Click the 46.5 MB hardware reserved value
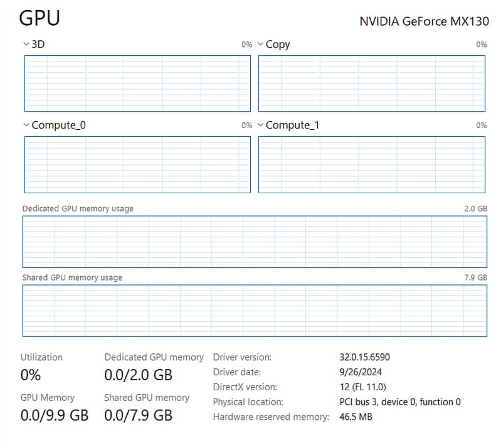501x448 pixels. (x=356, y=417)
